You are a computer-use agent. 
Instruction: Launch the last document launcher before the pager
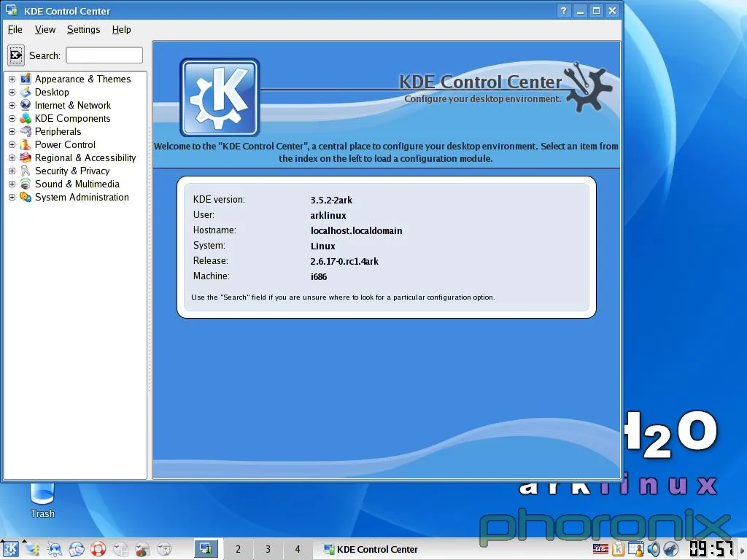point(164,549)
